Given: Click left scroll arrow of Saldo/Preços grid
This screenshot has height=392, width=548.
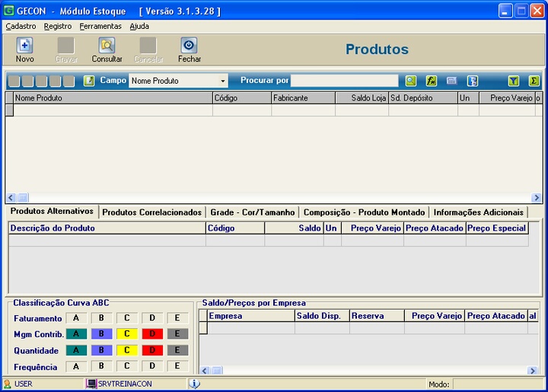Looking at the screenshot, I should (205, 371).
